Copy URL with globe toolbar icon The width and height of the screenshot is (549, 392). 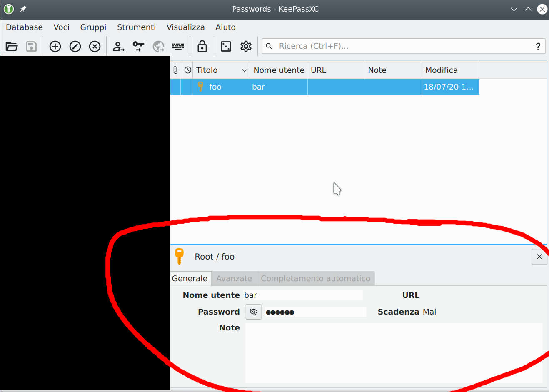coord(158,46)
